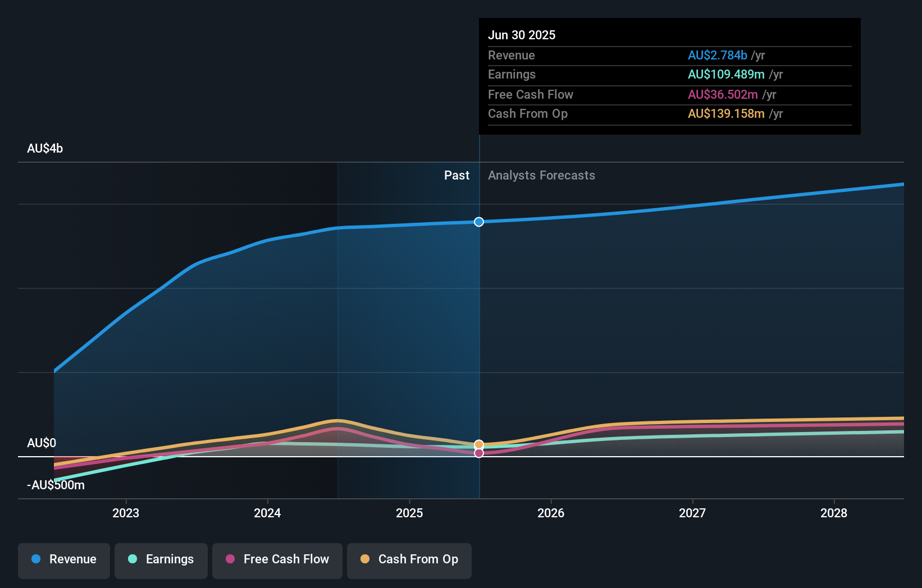Switch to the Past section of the chart
The image size is (922, 588).
point(457,175)
